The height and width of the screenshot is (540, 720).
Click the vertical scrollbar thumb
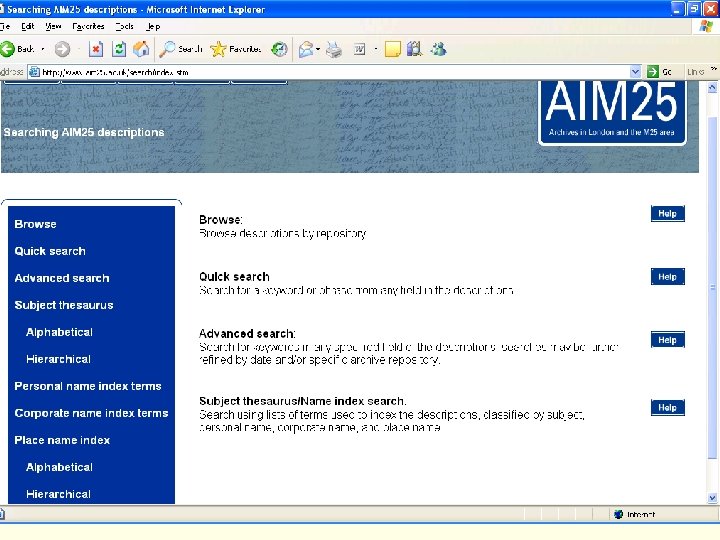[x=712, y=287]
